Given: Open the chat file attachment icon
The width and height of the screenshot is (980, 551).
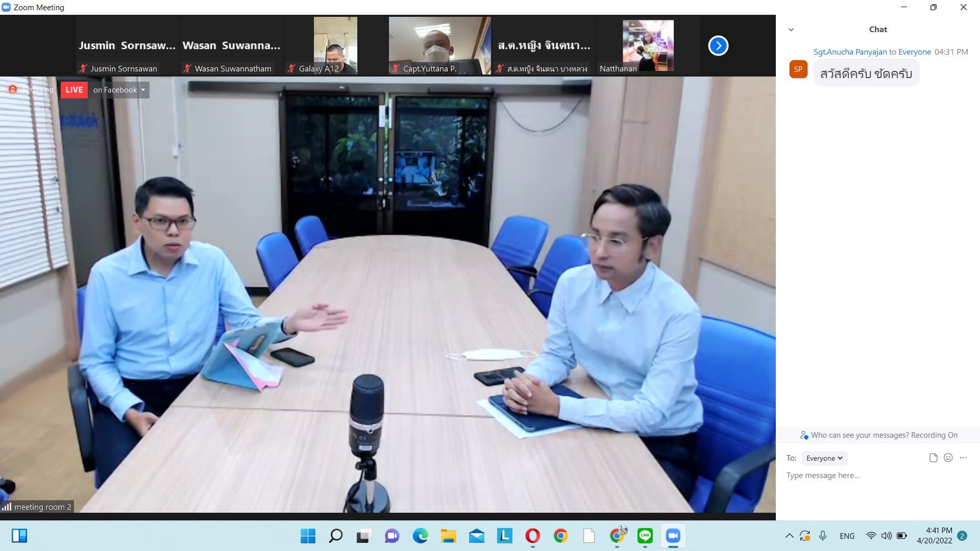Looking at the screenshot, I should [x=933, y=458].
